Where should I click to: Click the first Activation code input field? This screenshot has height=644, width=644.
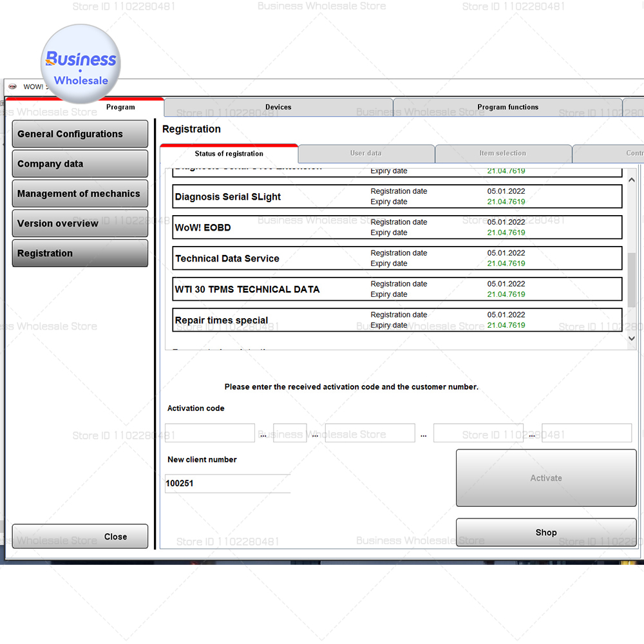tap(209, 433)
